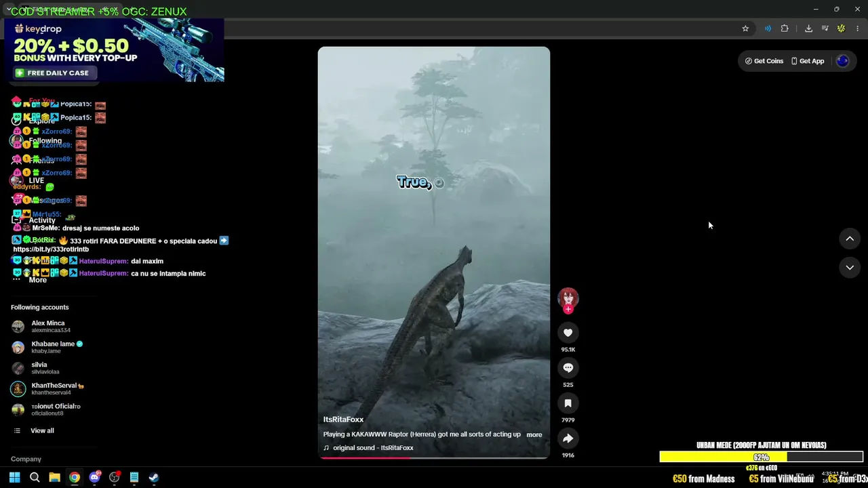The height and width of the screenshot is (488, 868).
Task: Open the Notepad icon in the taskbar
Action: (x=134, y=477)
